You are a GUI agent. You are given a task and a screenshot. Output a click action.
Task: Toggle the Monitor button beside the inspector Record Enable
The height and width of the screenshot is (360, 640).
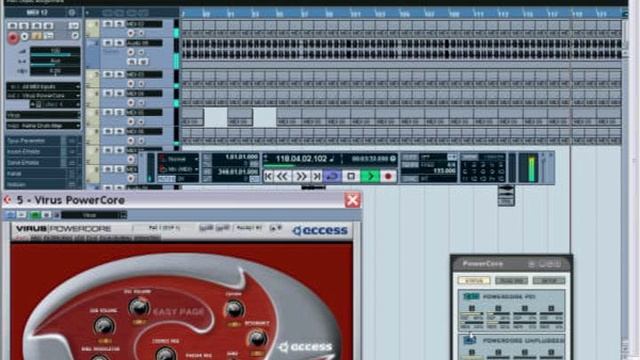click(25, 37)
